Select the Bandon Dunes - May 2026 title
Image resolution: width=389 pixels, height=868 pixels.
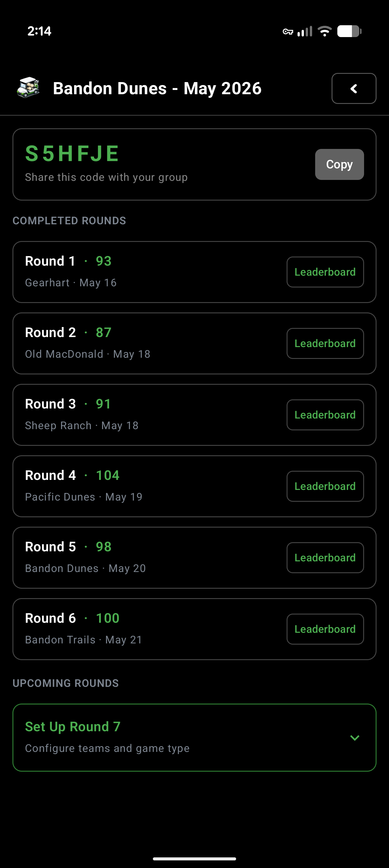157,88
